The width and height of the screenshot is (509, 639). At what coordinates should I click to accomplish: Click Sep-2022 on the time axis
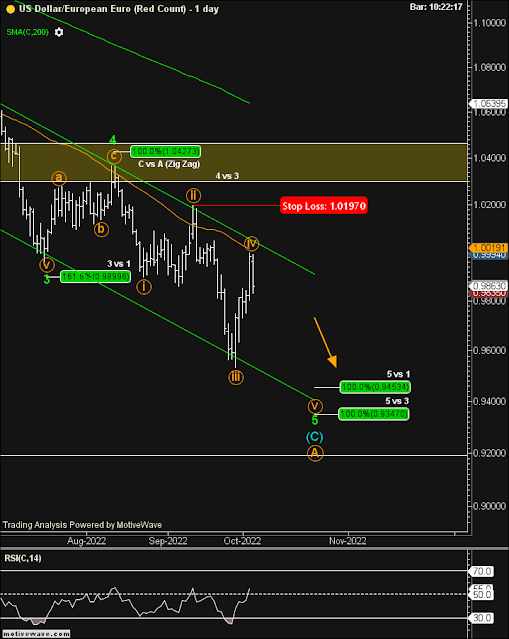[168, 541]
